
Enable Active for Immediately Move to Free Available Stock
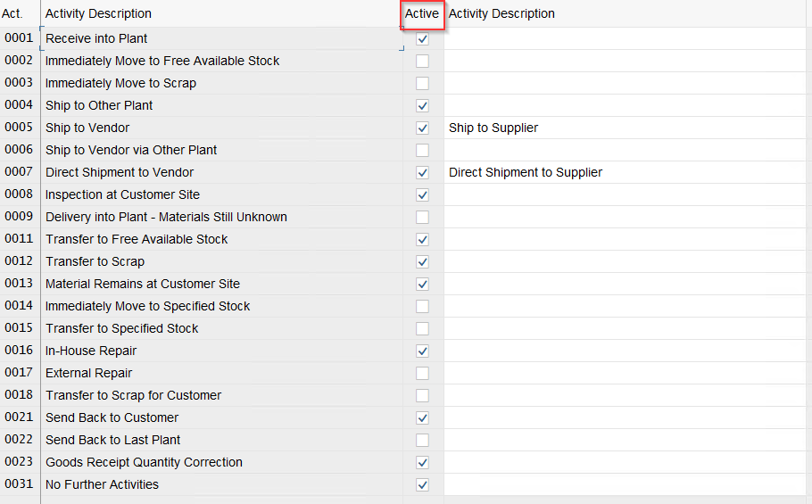pyautogui.click(x=422, y=62)
